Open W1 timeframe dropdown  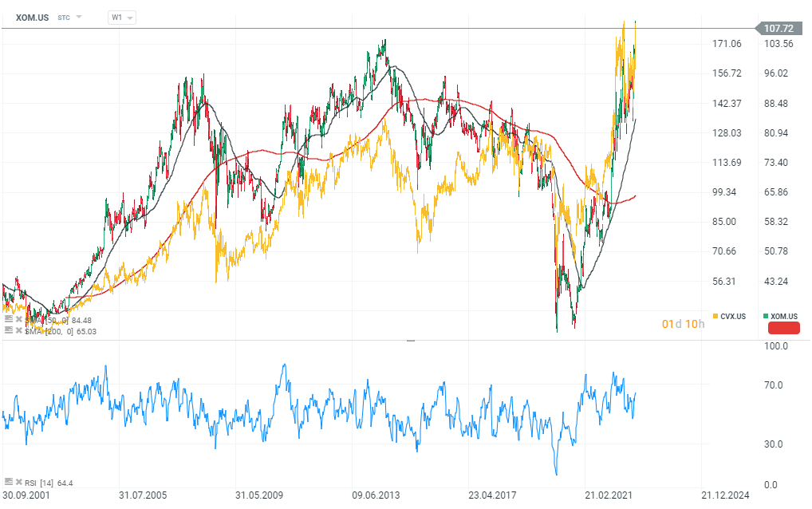point(122,18)
